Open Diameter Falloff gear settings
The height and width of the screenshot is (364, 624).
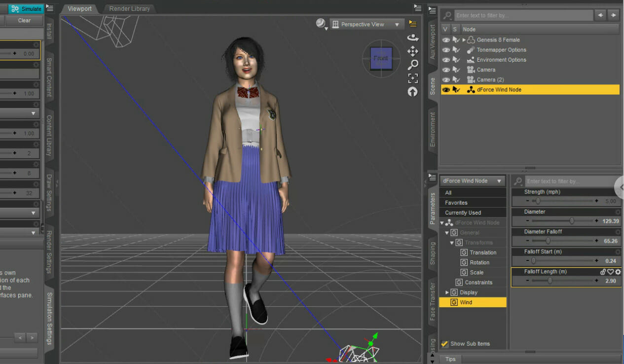pos(618,232)
